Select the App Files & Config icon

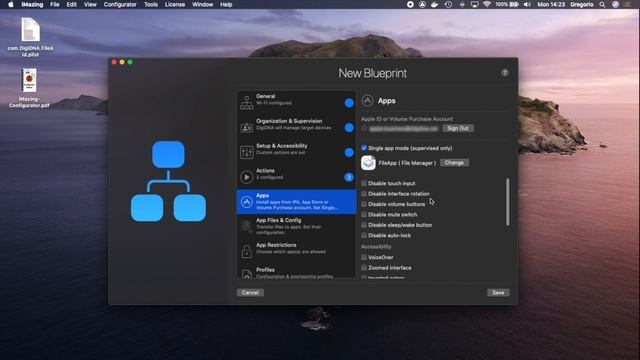(x=247, y=226)
